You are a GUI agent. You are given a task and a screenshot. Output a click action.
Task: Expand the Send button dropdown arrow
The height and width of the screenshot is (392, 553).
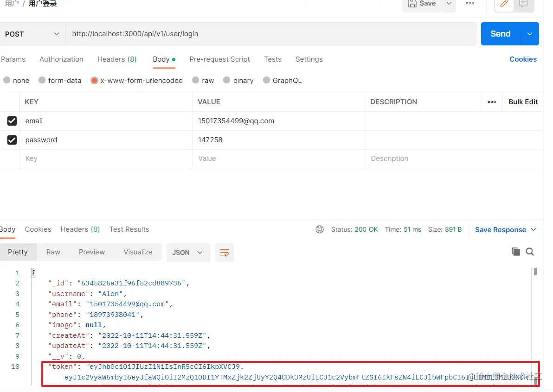pos(530,34)
